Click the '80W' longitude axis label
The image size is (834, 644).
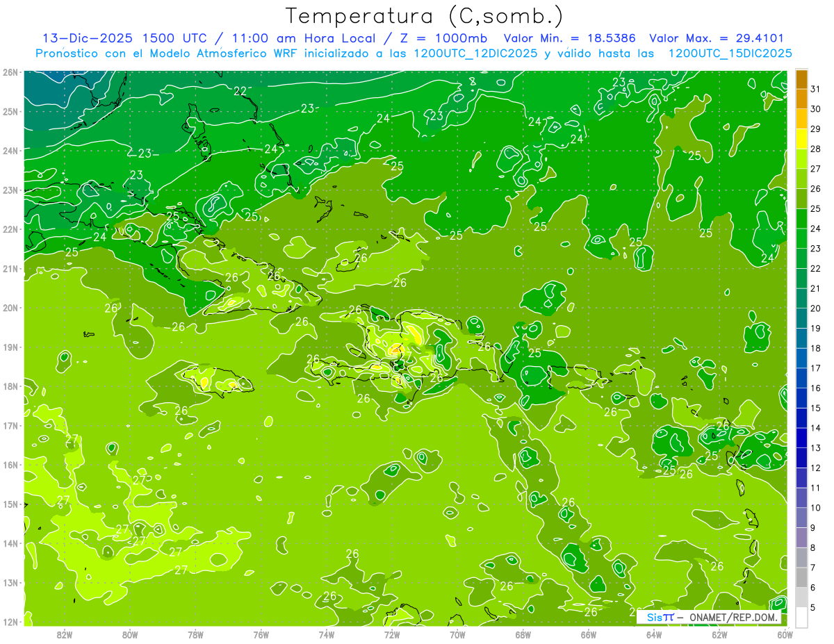click(130, 634)
